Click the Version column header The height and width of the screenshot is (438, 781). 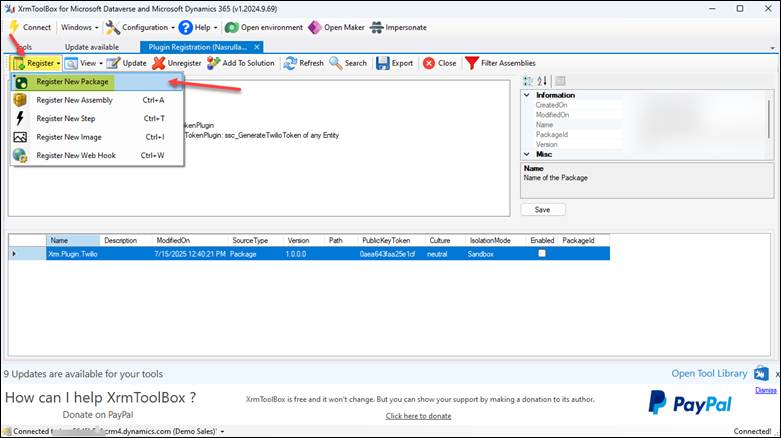tap(304, 240)
